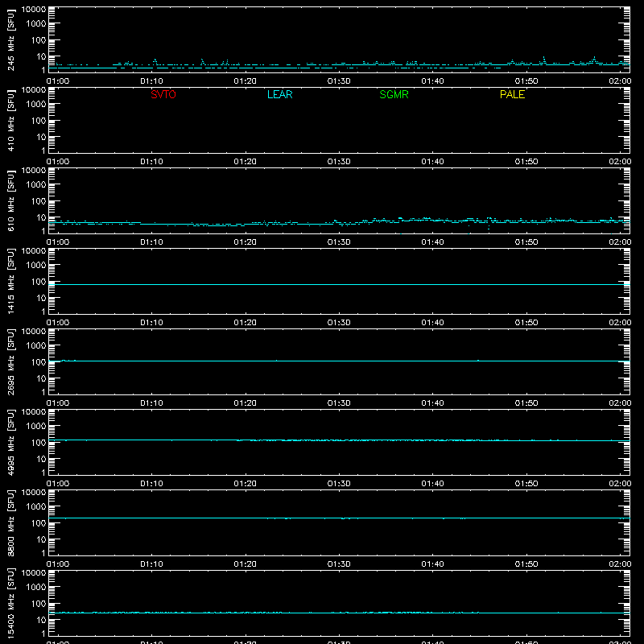
Task: Click the red SVTO station label
Action: [163, 94]
